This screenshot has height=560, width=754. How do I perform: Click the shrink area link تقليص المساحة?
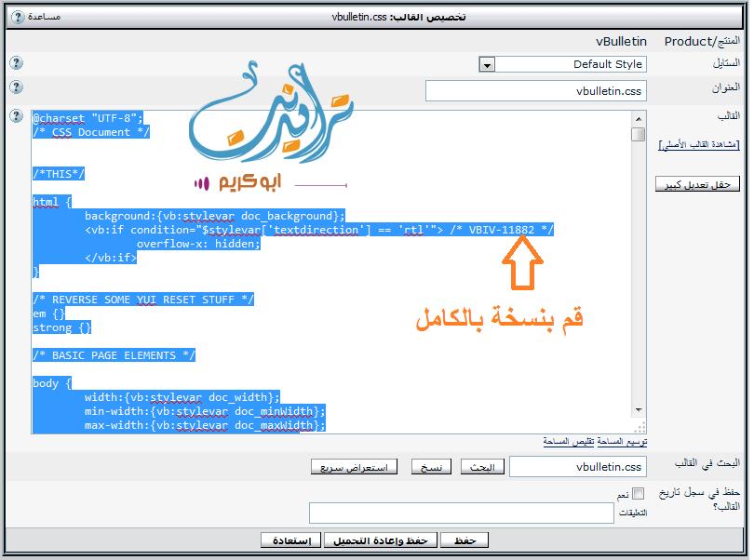(x=569, y=441)
